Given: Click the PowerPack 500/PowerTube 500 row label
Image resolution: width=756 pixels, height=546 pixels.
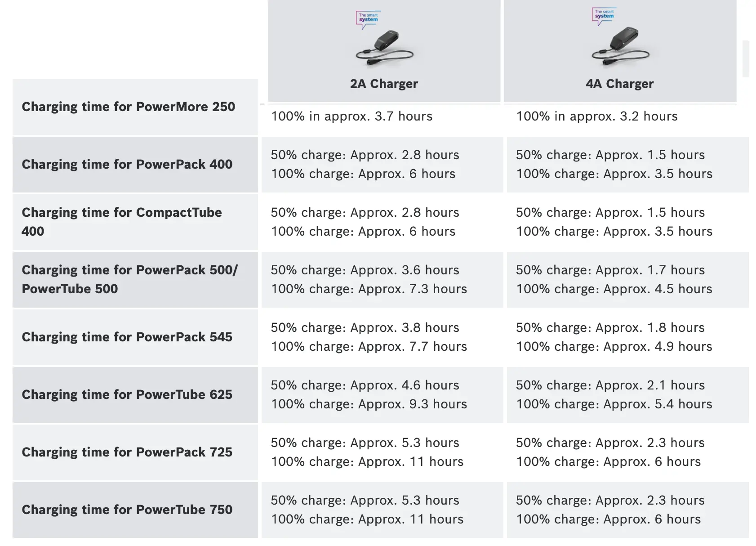Looking at the screenshot, I should (x=129, y=279).
